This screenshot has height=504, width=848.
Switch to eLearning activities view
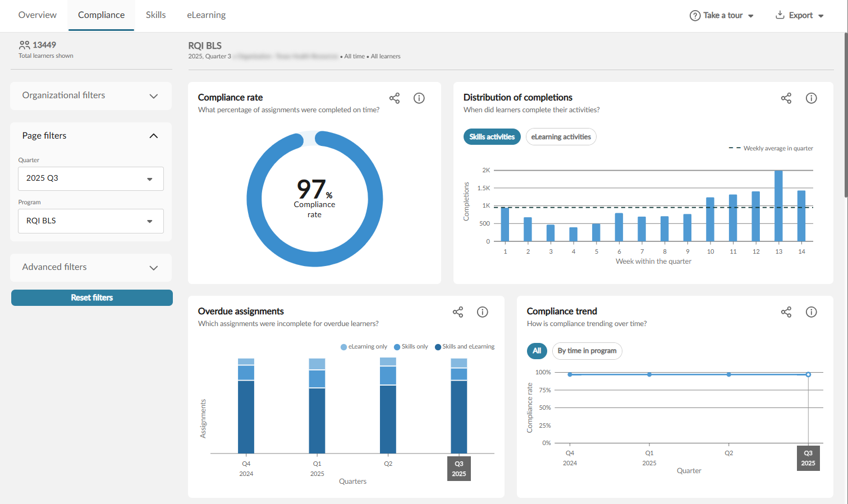point(561,137)
